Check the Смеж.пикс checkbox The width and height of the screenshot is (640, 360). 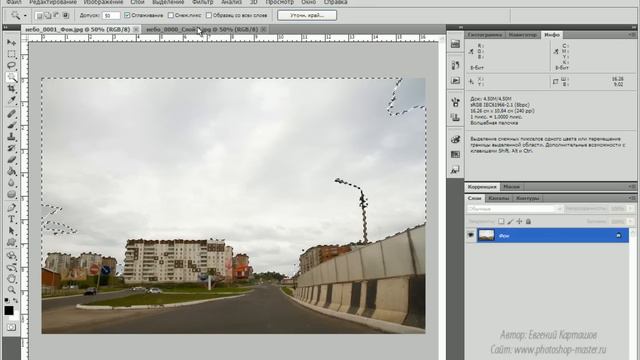tap(171, 16)
